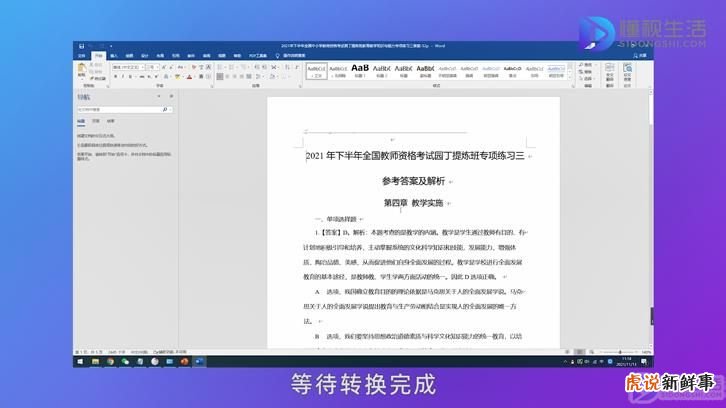Screen dimensions: 726x408
Task: Apply the 正文 (Normal) style
Action: (x=317, y=71)
